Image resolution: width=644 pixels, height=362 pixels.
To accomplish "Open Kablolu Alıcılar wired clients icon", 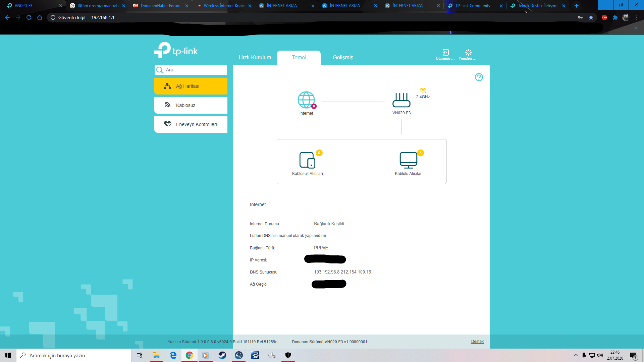I will point(408,160).
